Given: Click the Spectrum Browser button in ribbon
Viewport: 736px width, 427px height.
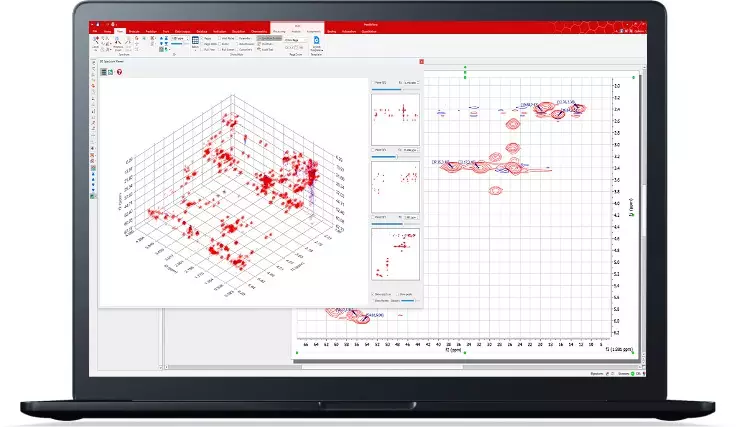Looking at the screenshot, I should pos(269,38).
